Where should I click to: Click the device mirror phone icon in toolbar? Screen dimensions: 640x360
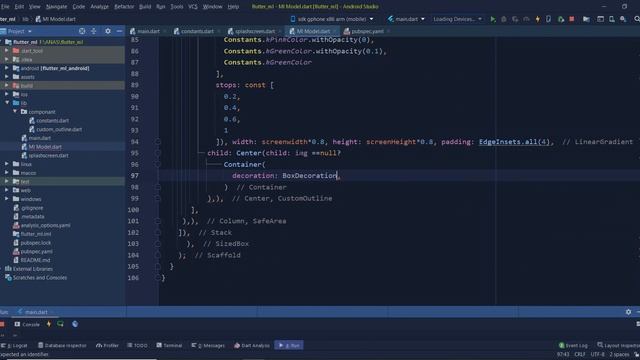pyautogui.click(x=549, y=19)
